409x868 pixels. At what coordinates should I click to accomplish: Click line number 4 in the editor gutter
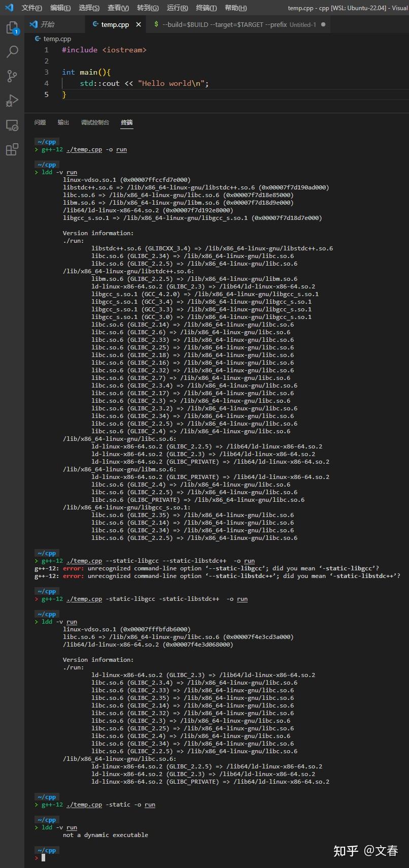46,83
